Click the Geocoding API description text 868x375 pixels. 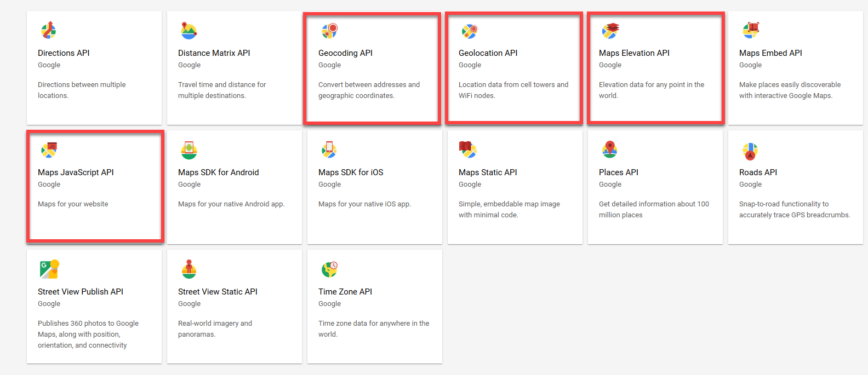pos(369,90)
